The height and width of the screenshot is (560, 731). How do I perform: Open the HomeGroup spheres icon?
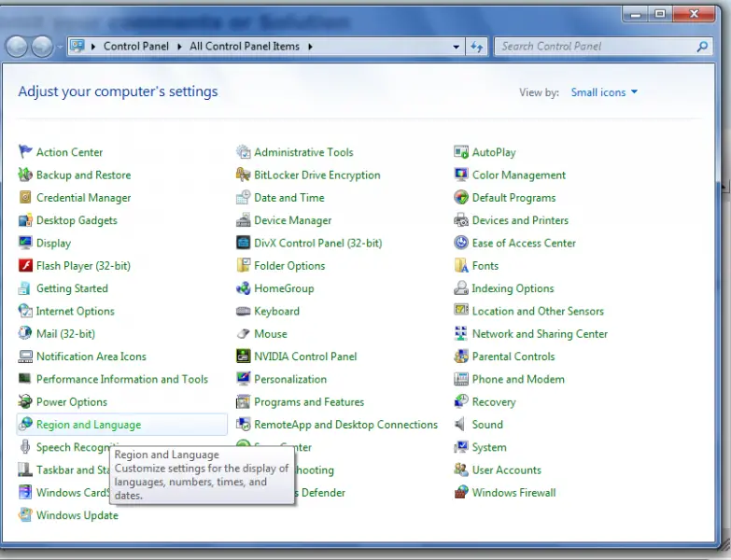243,288
